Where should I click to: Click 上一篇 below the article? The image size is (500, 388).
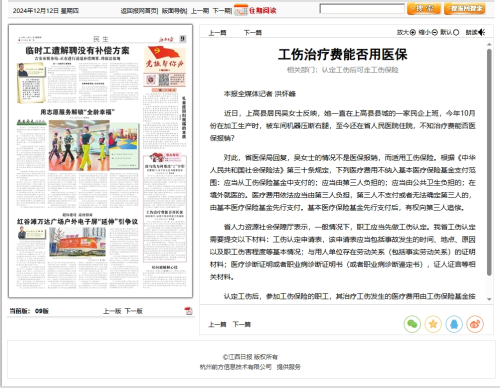pyautogui.click(x=217, y=324)
